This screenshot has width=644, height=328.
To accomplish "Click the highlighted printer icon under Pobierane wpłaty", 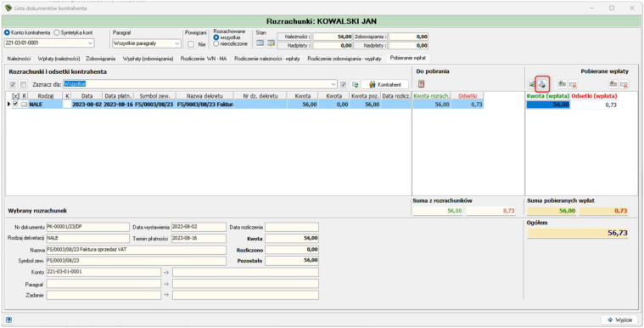I will click(542, 84).
